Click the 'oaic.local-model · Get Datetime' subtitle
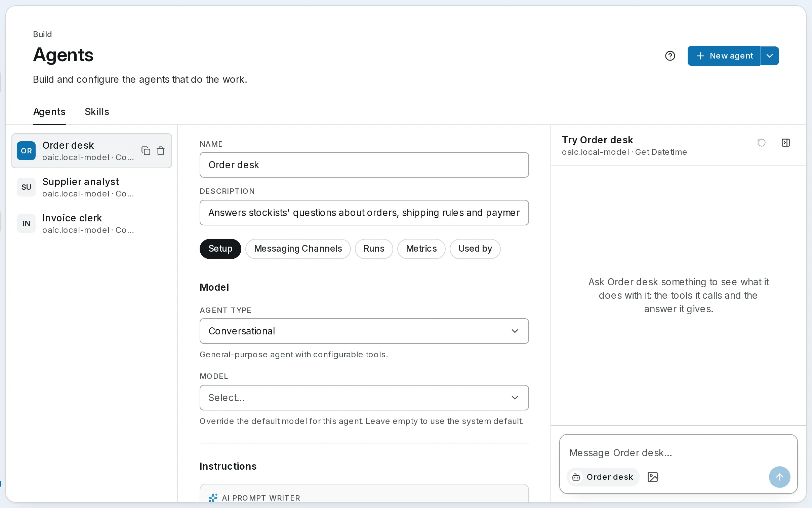812x508 pixels. click(624, 152)
